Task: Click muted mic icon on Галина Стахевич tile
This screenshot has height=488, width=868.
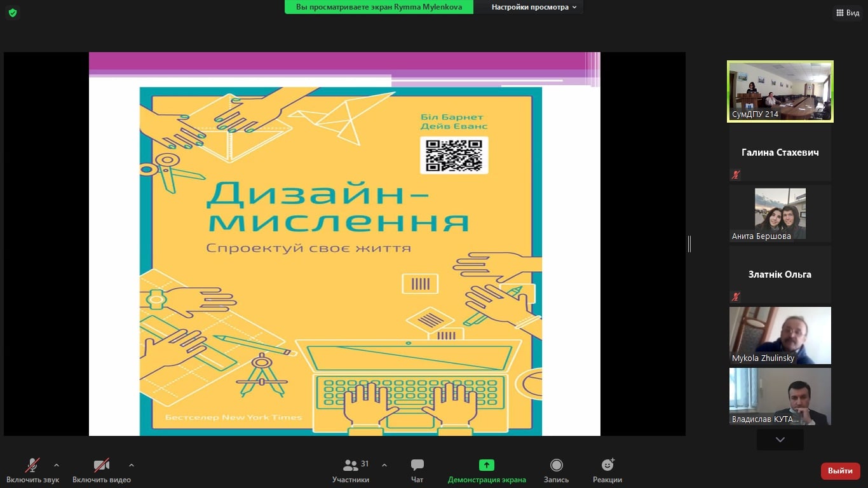Action: coord(736,175)
